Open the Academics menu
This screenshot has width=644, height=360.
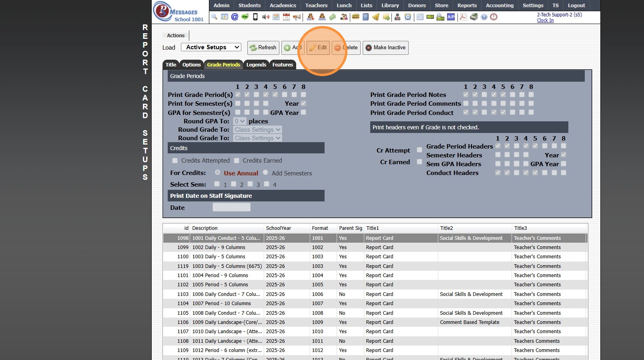(283, 6)
